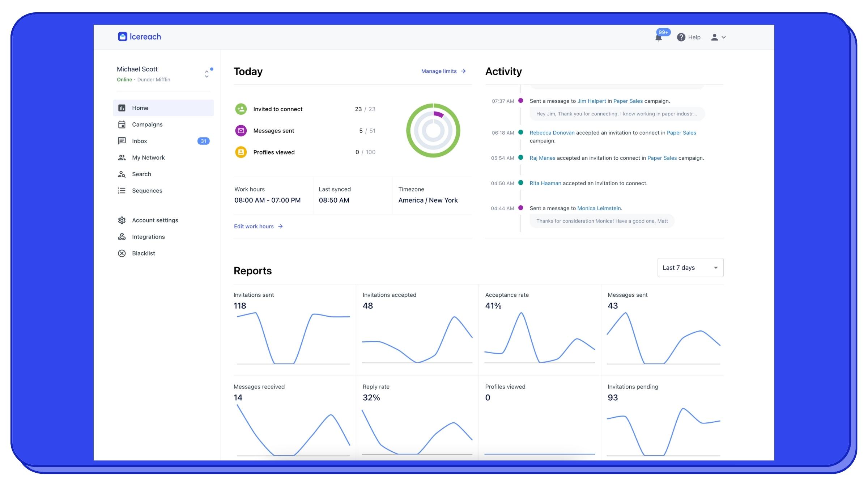Viewport: 868px width, 485px height.
Task: Click the Icereach logo
Action: coord(139,37)
